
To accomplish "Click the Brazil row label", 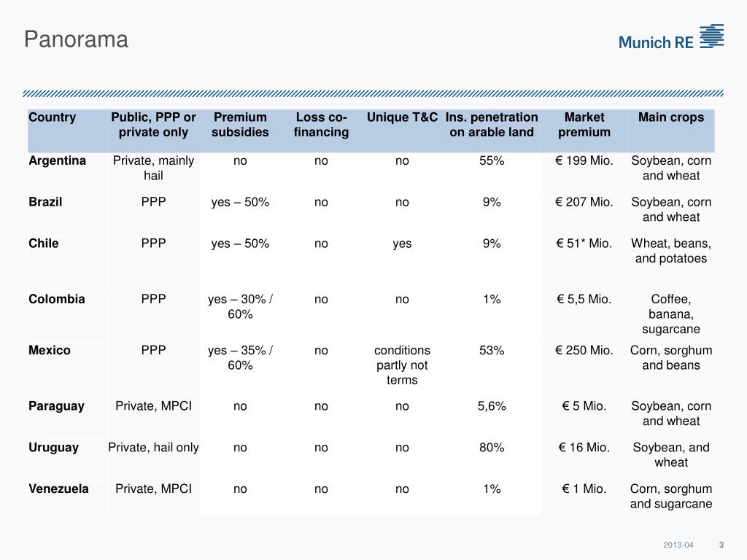I will 45,202.
